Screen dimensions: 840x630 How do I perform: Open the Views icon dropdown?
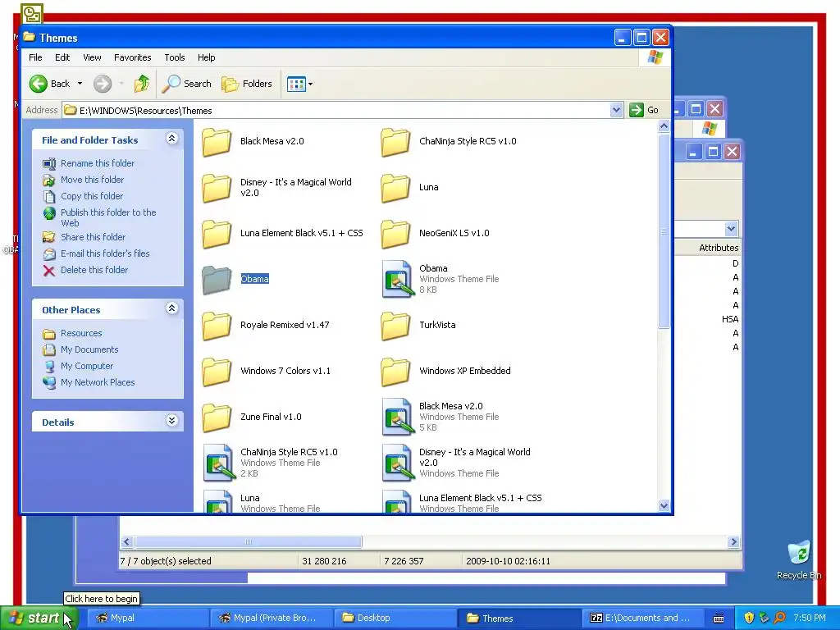pyautogui.click(x=299, y=84)
